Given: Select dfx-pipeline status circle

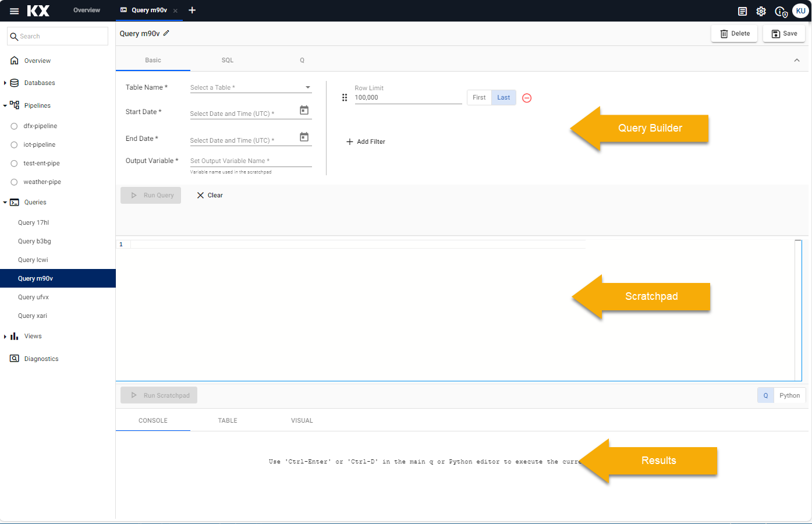Looking at the screenshot, I should click(x=14, y=126).
